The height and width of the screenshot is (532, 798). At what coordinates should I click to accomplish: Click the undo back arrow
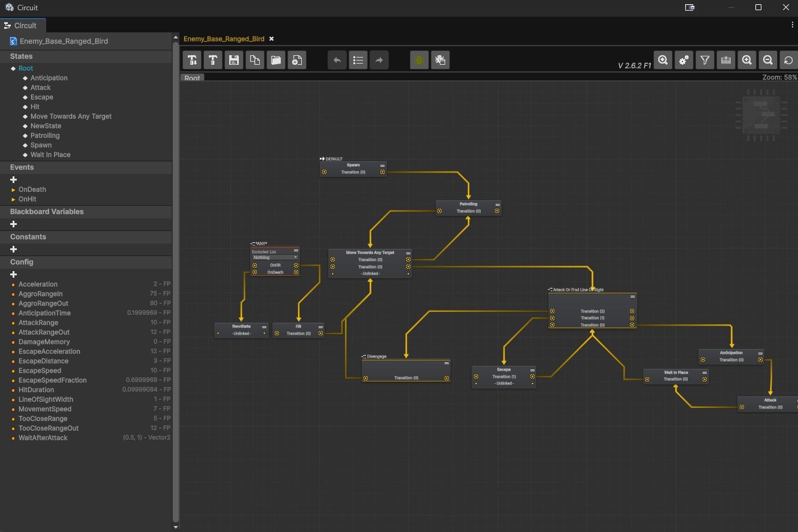tap(337, 60)
